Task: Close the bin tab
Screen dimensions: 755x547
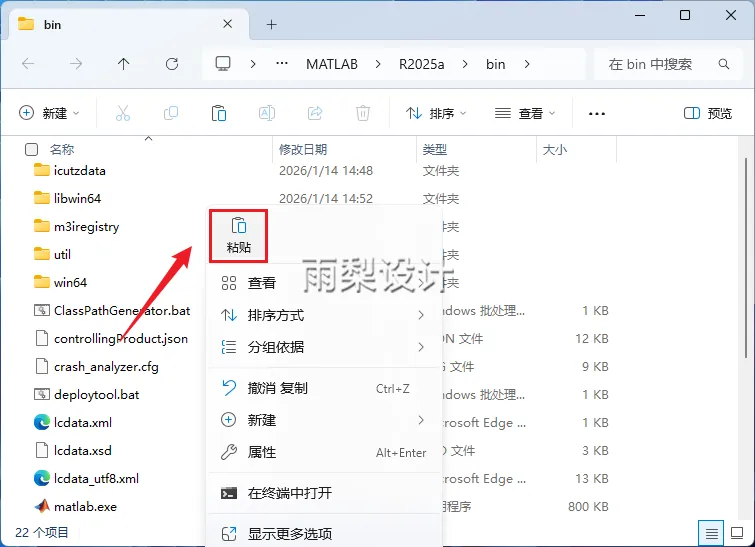Action: pyautogui.click(x=228, y=24)
